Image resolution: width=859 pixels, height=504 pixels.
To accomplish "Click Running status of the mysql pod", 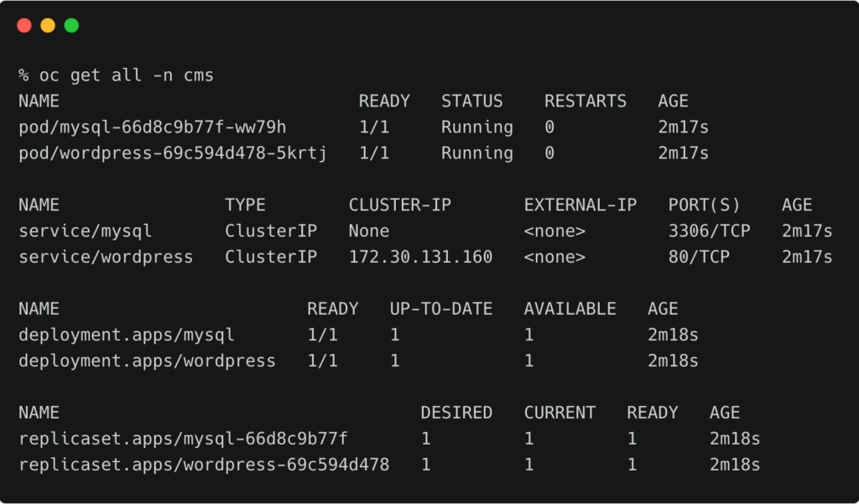I will click(x=476, y=127).
